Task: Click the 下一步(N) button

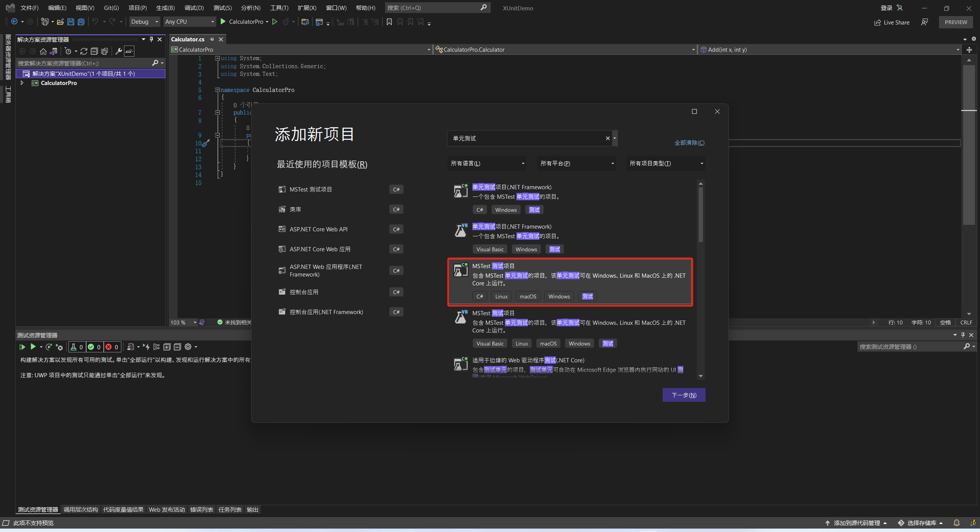Action: (x=684, y=395)
